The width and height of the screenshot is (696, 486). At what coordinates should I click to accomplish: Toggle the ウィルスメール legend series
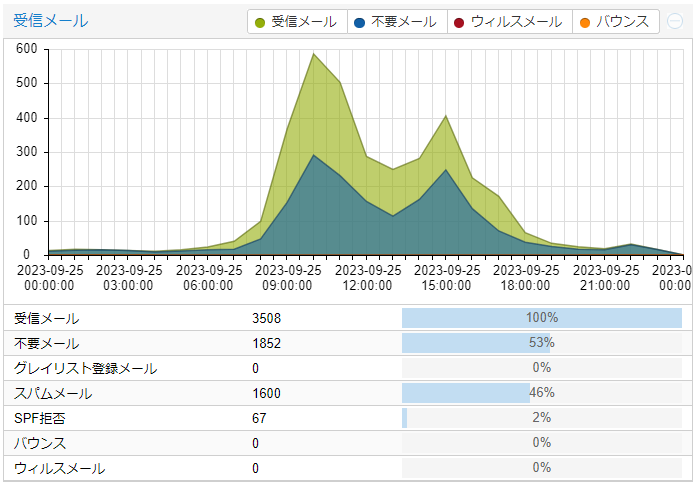pyautogui.click(x=510, y=22)
